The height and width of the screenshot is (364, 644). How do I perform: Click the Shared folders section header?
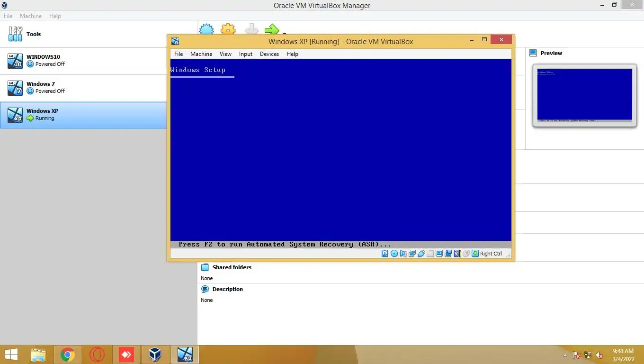click(232, 267)
